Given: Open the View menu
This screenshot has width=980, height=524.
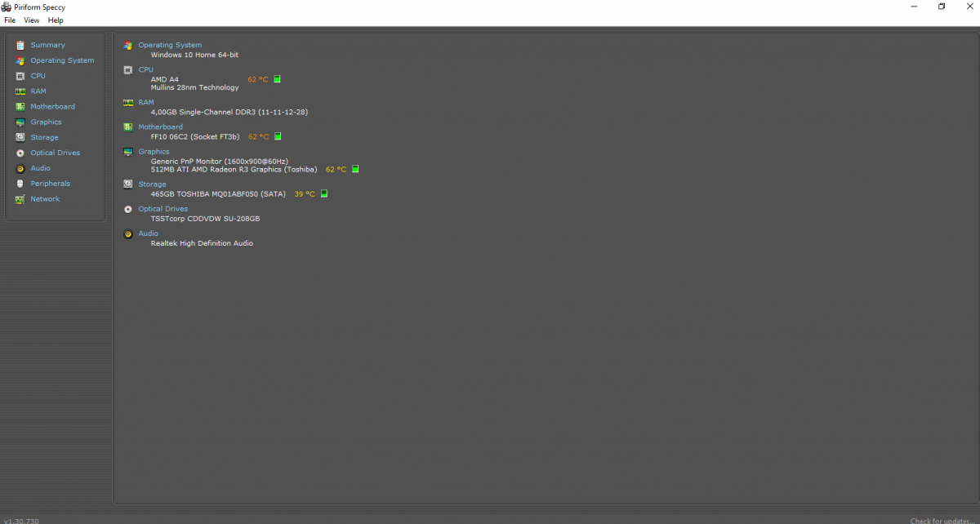Looking at the screenshot, I should tap(31, 20).
